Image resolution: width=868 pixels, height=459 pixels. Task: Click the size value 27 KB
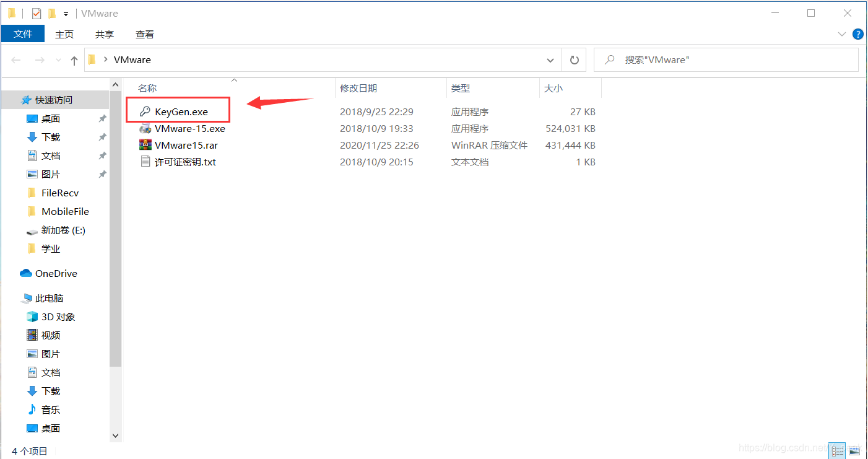[x=583, y=112]
